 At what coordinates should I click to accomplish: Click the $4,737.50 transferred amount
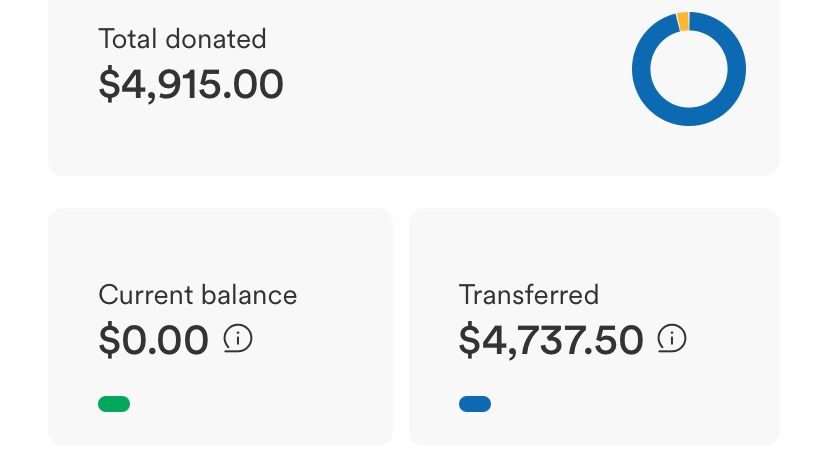[x=551, y=340]
